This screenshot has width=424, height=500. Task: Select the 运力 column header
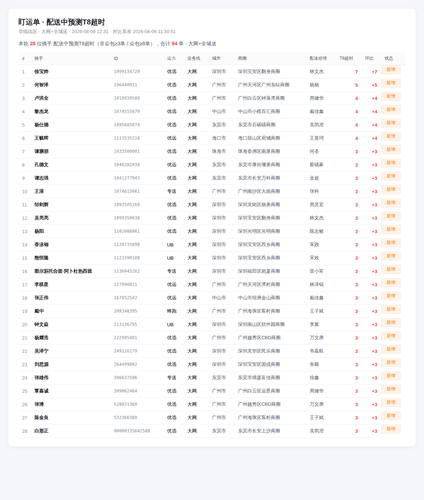[x=171, y=58]
